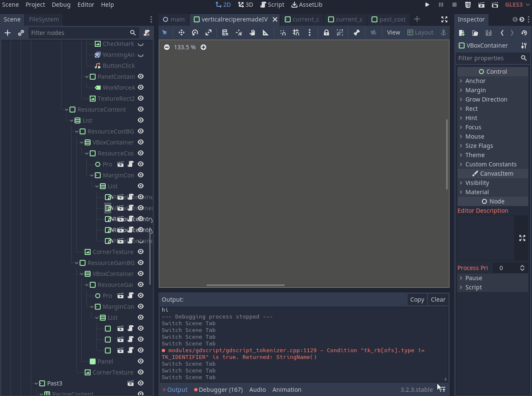Image resolution: width=532 pixels, height=396 pixels.
Task: Open the Debug menu
Action: point(61,5)
